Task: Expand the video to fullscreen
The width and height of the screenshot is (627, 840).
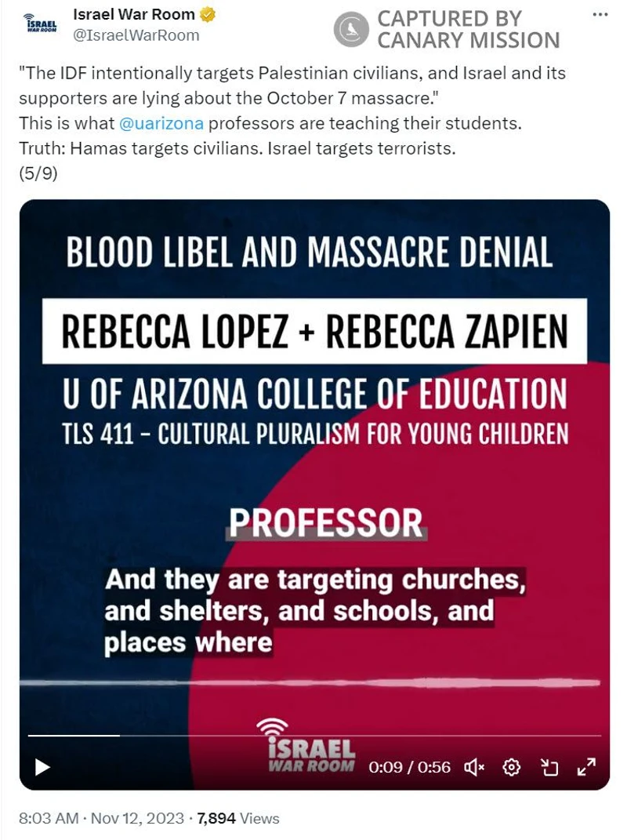Action: [x=586, y=766]
